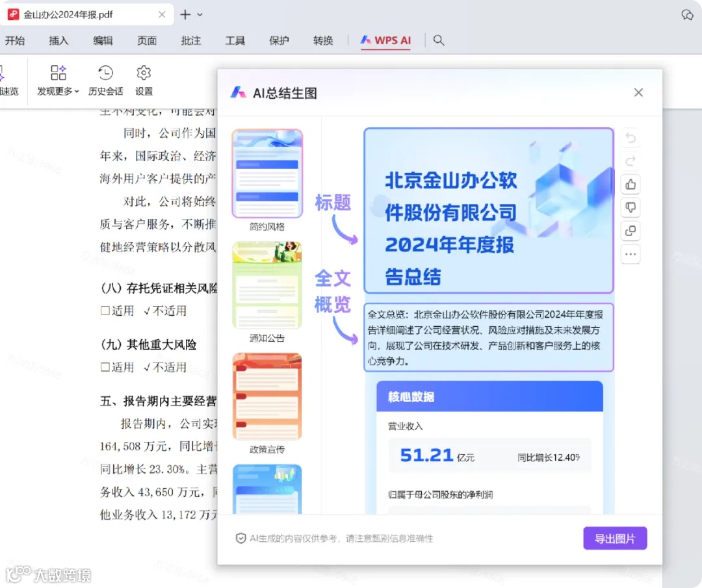The height and width of the screenshot is (588, 702).
Task: Open the 编辑 menu tab
Action: point(103,41)
